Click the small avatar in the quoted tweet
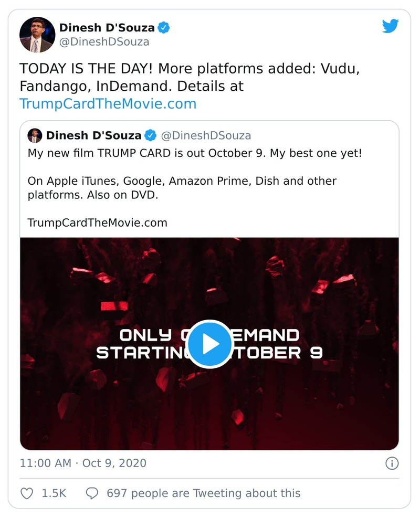The height and width of the screenshot is (519, 420). tap(35, 135)
